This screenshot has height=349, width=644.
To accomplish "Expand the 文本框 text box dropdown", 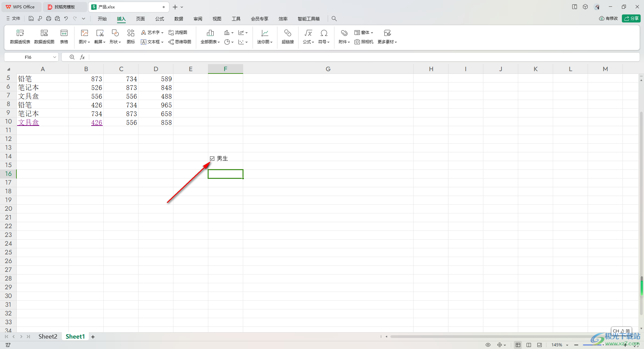I will [162, 42].
